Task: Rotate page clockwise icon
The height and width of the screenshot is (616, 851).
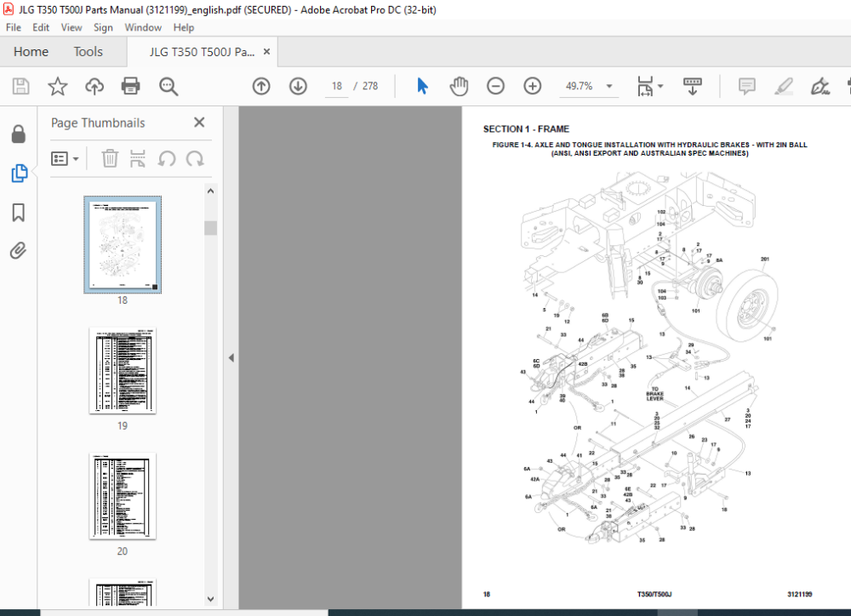Action: click(195, 158)
